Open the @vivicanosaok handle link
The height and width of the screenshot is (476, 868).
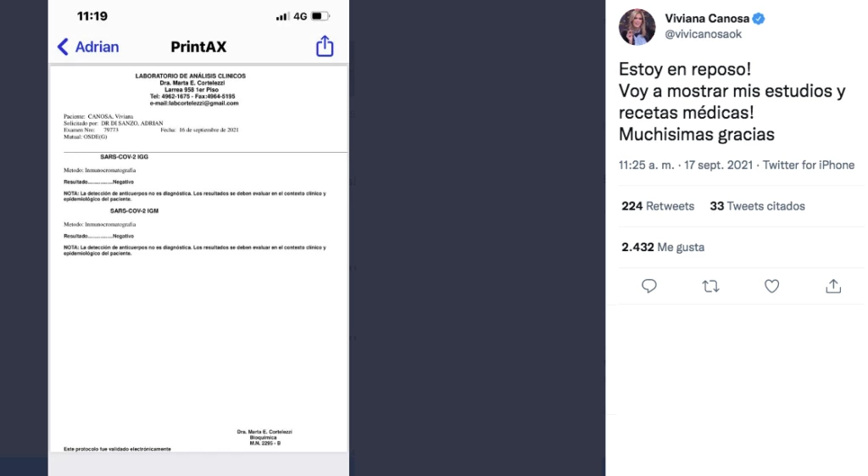tap(703, 34)
